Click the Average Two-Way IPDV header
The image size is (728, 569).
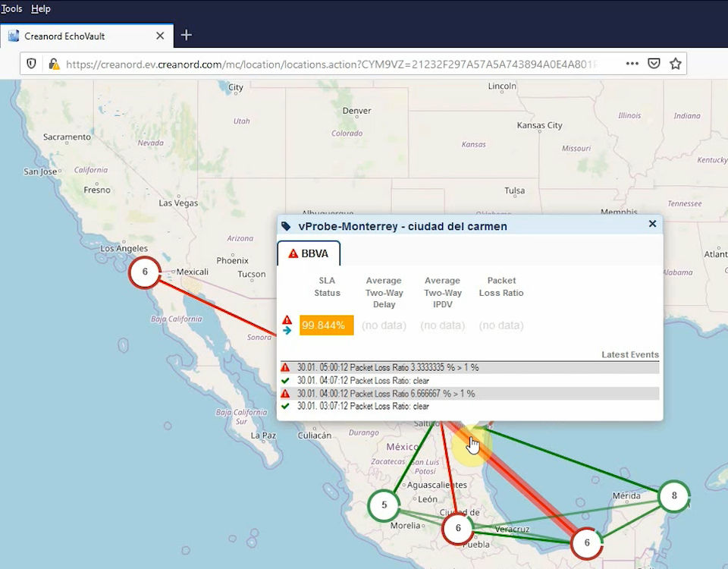[x=442, y=293]
